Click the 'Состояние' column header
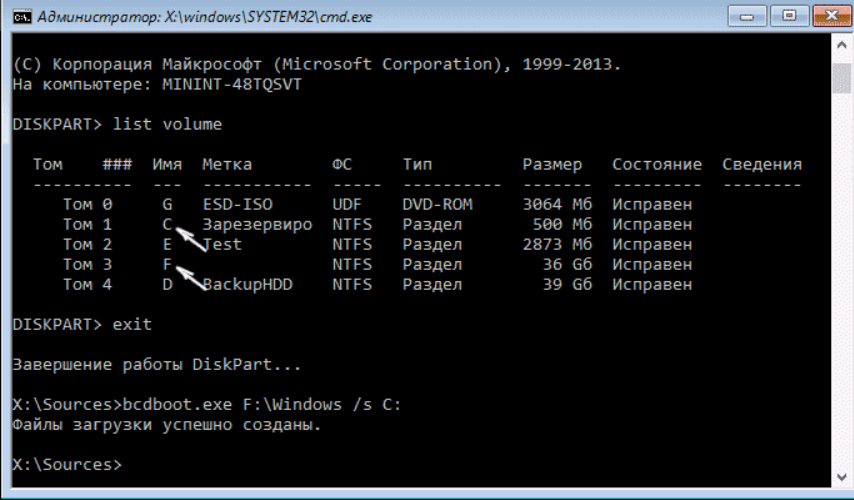This screenshot has width=854, height=500. [x=657, y=164]
